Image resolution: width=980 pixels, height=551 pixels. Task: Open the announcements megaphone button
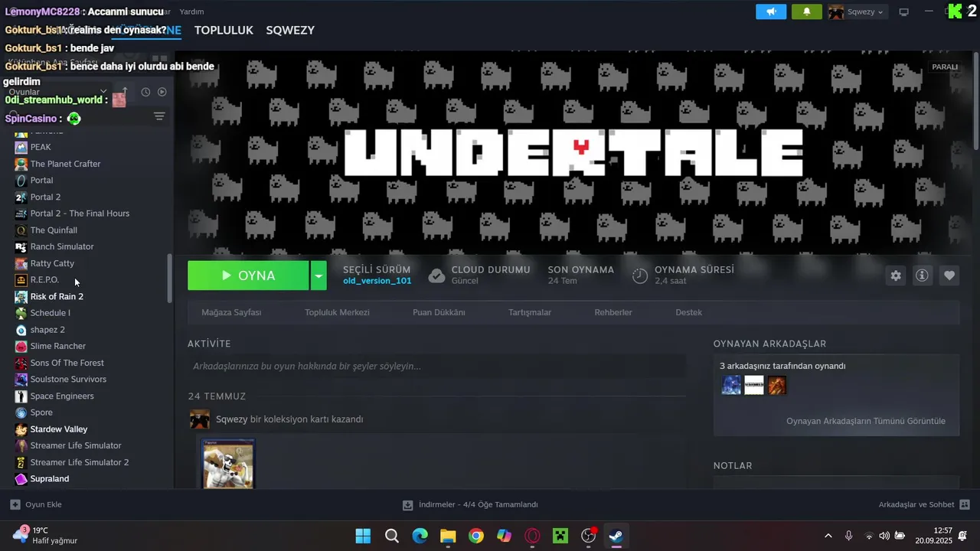771,11
